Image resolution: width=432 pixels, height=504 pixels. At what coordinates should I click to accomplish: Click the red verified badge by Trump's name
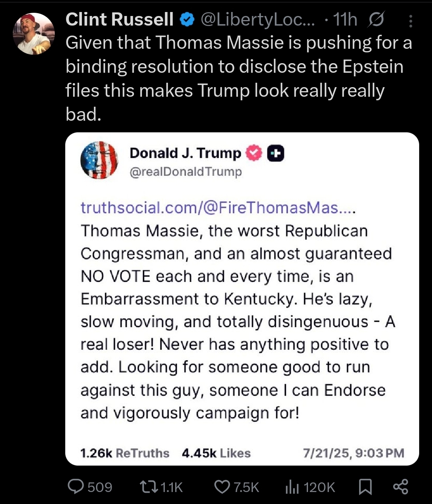[x=254, y=153]
